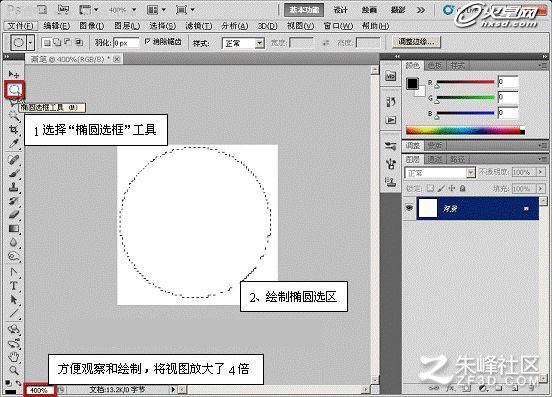Select the Zoom magnifier tool
This screenshot has width=552, height=397.
click(x=13, y=370)
